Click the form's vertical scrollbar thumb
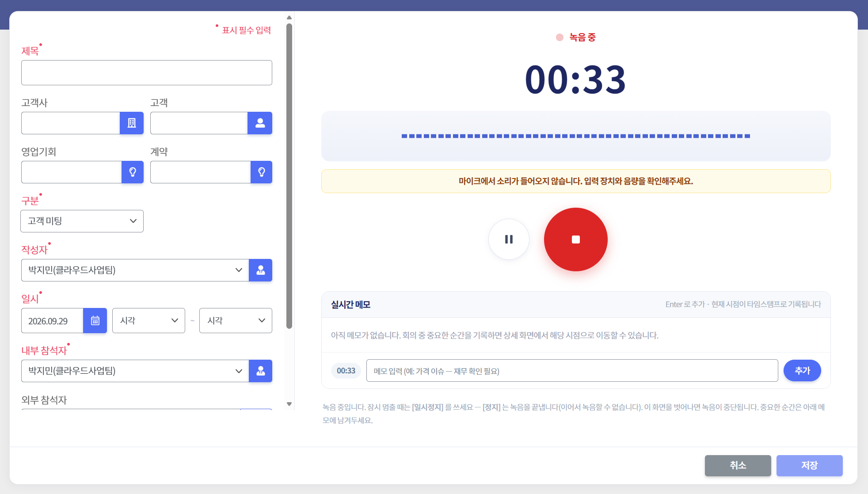This screenshot has width=868, height=494. point(289,176)
